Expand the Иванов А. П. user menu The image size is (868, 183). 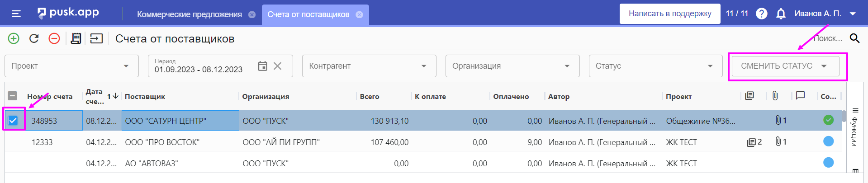[x=825, y=14]
